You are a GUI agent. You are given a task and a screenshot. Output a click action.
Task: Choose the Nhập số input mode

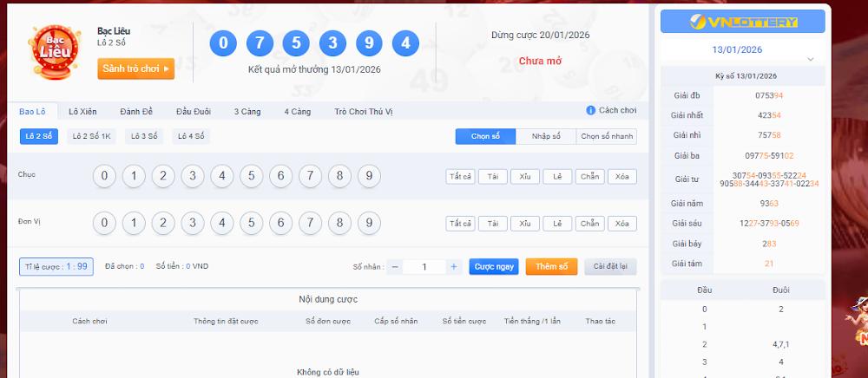pos(546,136)
